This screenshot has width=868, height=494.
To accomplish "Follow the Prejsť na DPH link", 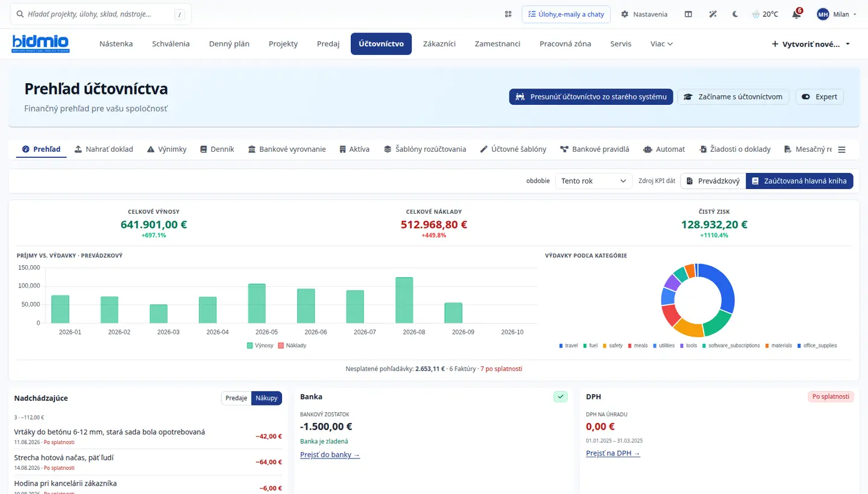I will (613, 453).
